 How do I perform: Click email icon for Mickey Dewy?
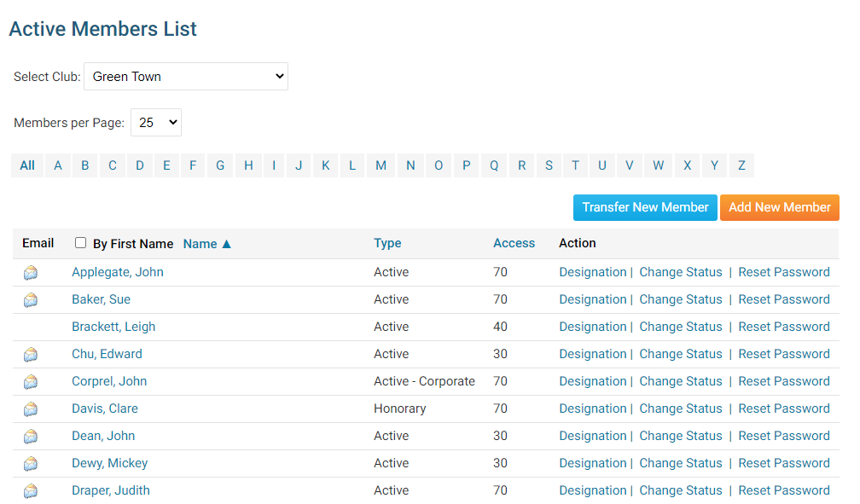31,464
